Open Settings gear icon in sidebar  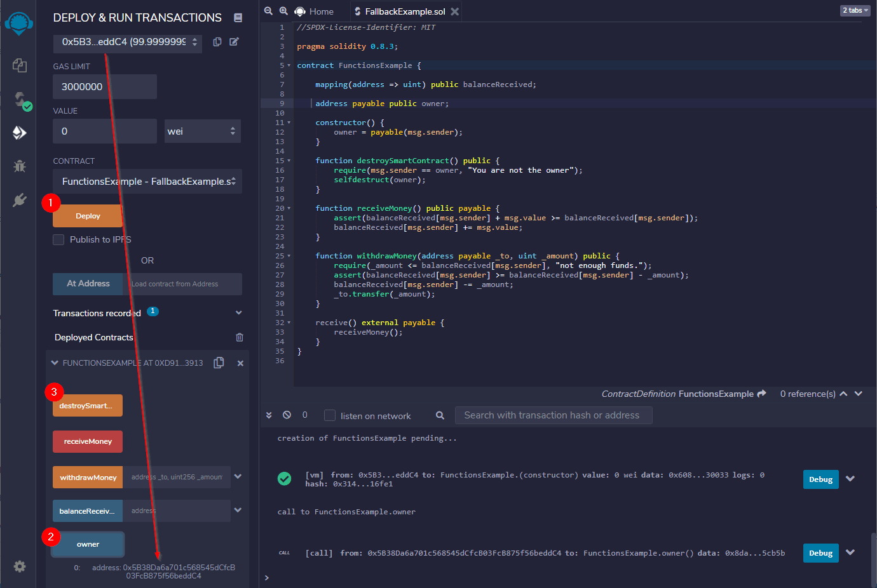[20, 566]
